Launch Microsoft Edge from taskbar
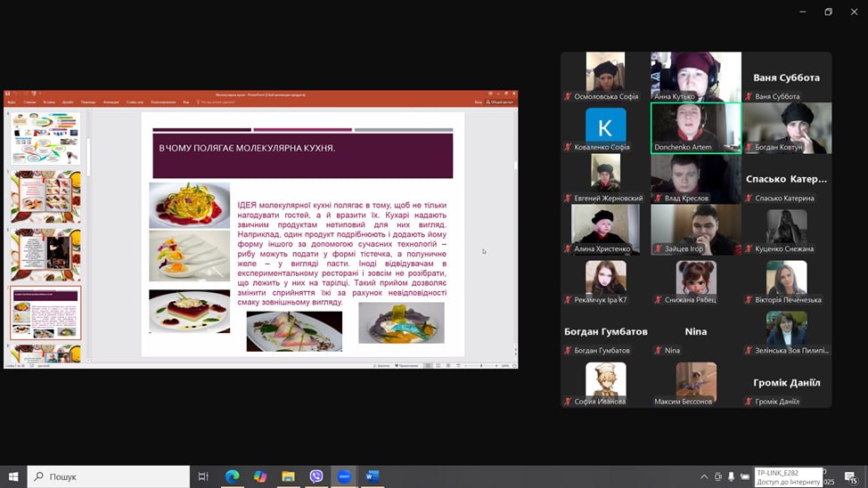Image resolution: width=868 pixels, height=488 pixels. 233,476
